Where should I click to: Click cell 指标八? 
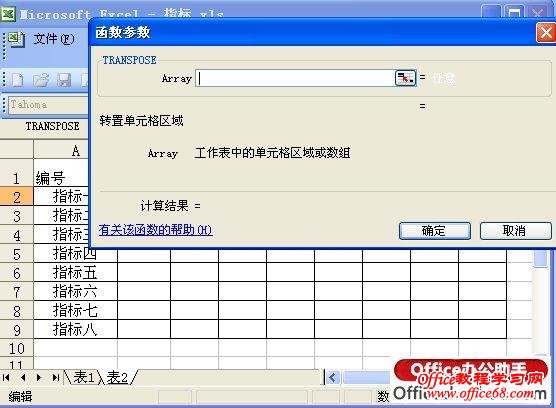click(x=75, y=329)
